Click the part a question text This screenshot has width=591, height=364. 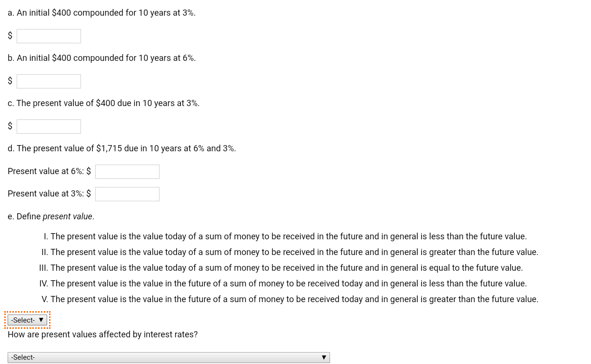click(x=101, y=13)
